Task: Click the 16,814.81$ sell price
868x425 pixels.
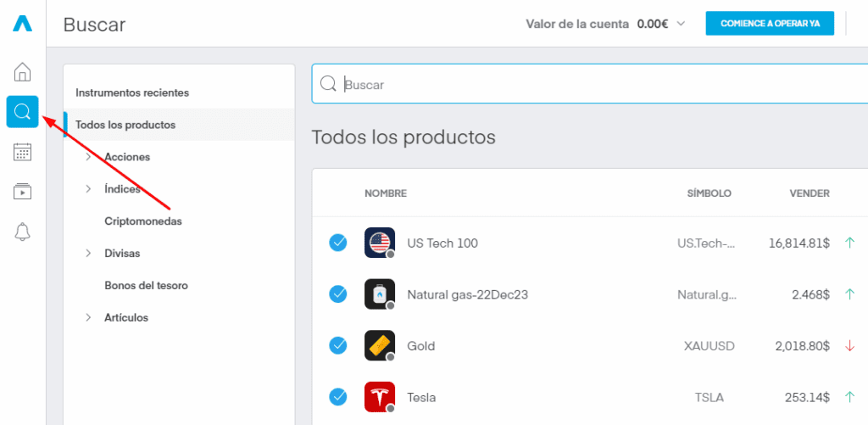Action: (799, 243)
